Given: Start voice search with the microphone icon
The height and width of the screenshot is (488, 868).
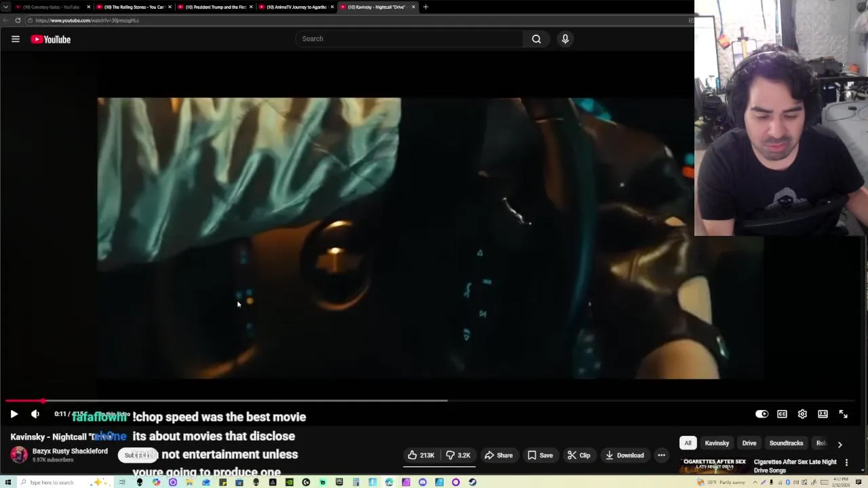Looking at the screenshot, I should click(565, 39).
